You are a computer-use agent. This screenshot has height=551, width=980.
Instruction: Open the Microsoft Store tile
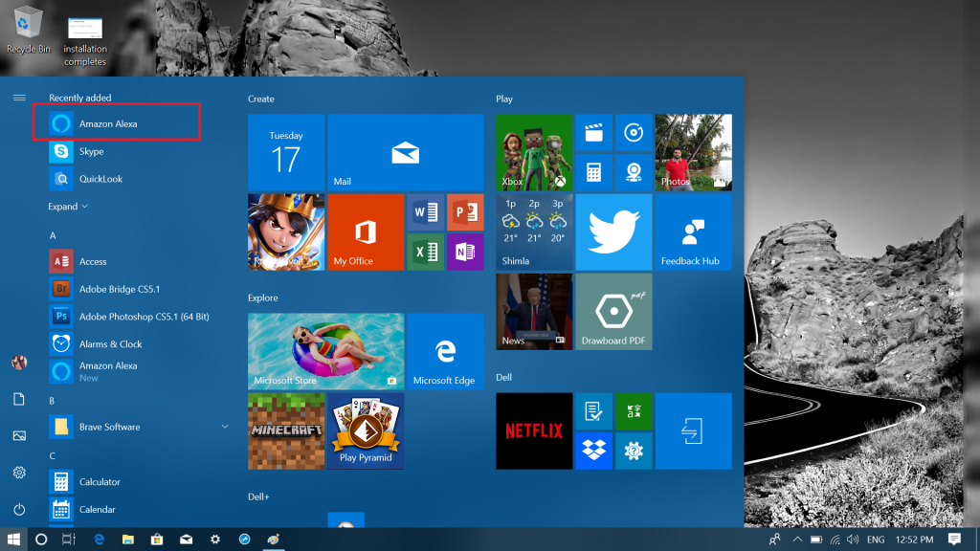click(x=325, y=351)
